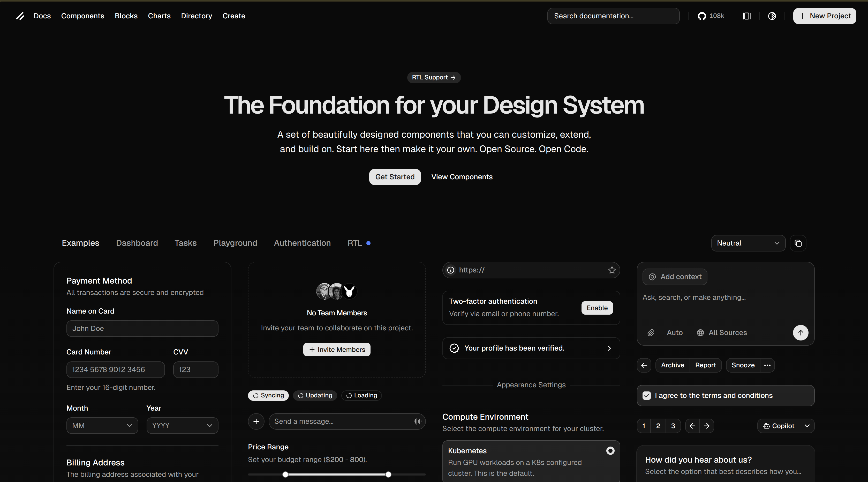Click the copy theme code icon
Viewport: 868px width, 482px height.
[798, 243]
